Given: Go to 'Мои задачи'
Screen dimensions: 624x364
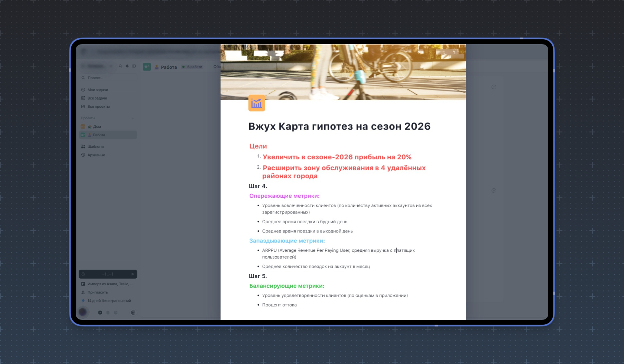Looking at the screenshot, I should [x=98, y=90].
